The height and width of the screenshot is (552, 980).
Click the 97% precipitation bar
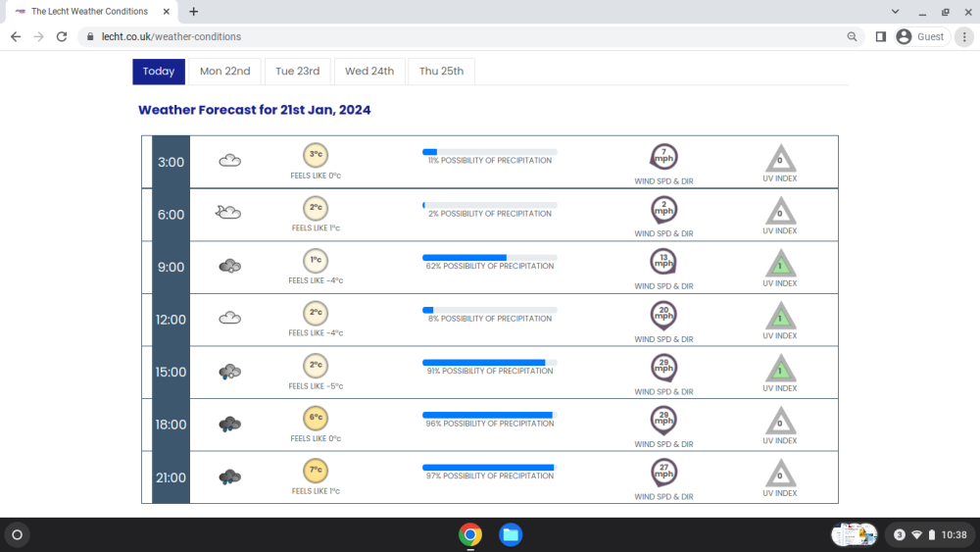coord(490,468)
